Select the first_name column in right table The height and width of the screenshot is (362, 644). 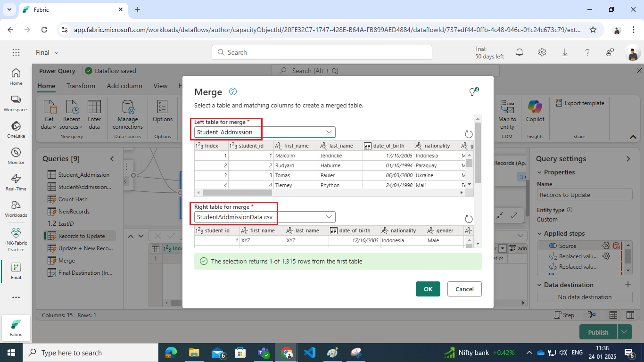(x=262, y=230)
